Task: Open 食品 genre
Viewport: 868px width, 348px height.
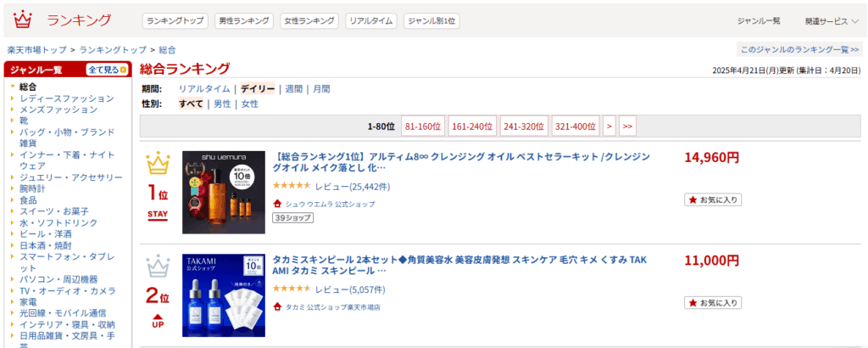Action: (28, 200)
